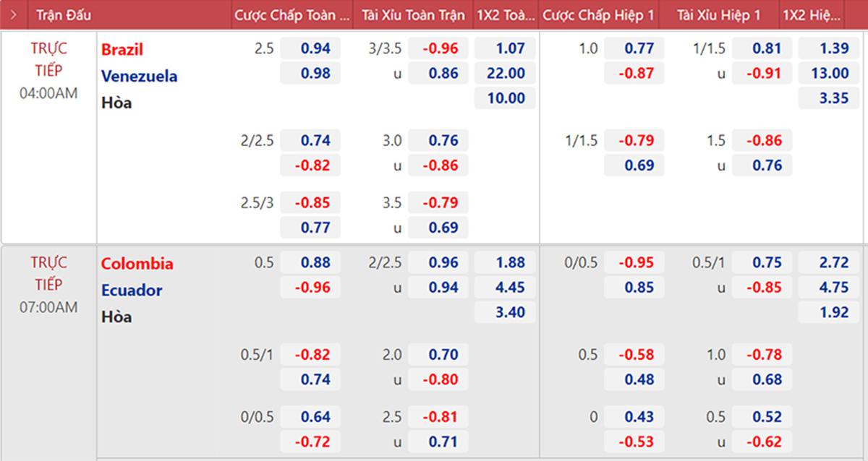Pick Ecuador 0.5 handicap odds -0.96
This screenshot has width=868, height=461.
click(310, 287)
